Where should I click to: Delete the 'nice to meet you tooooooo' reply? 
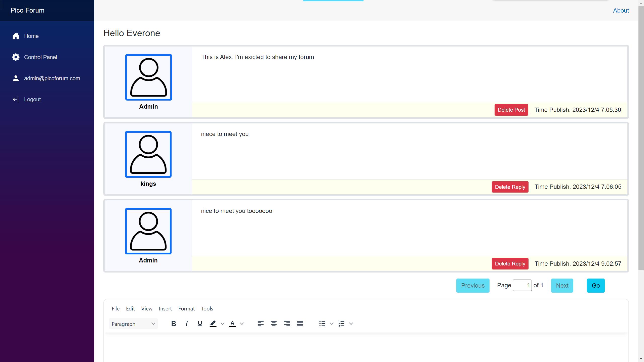click(x=510, y=264)
